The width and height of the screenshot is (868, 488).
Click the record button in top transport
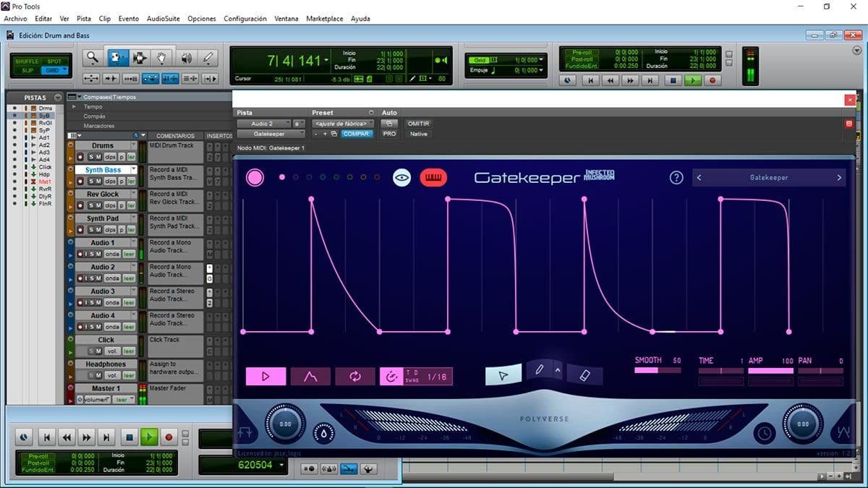tap(712, 81)
